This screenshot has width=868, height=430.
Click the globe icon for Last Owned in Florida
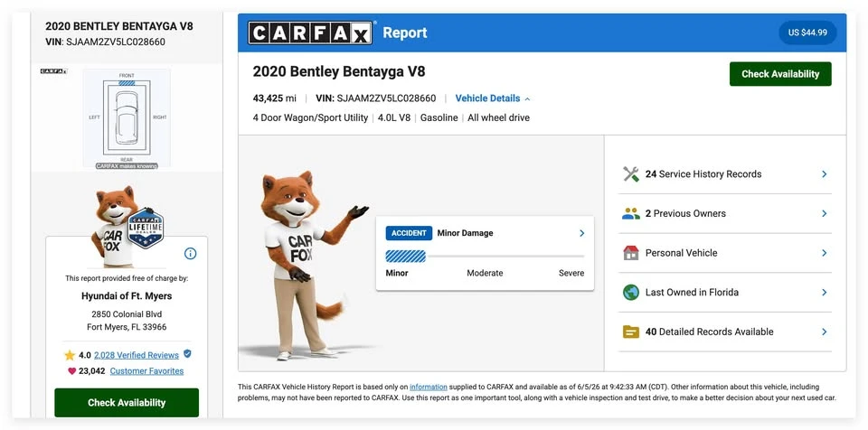[x=630, y=292]
